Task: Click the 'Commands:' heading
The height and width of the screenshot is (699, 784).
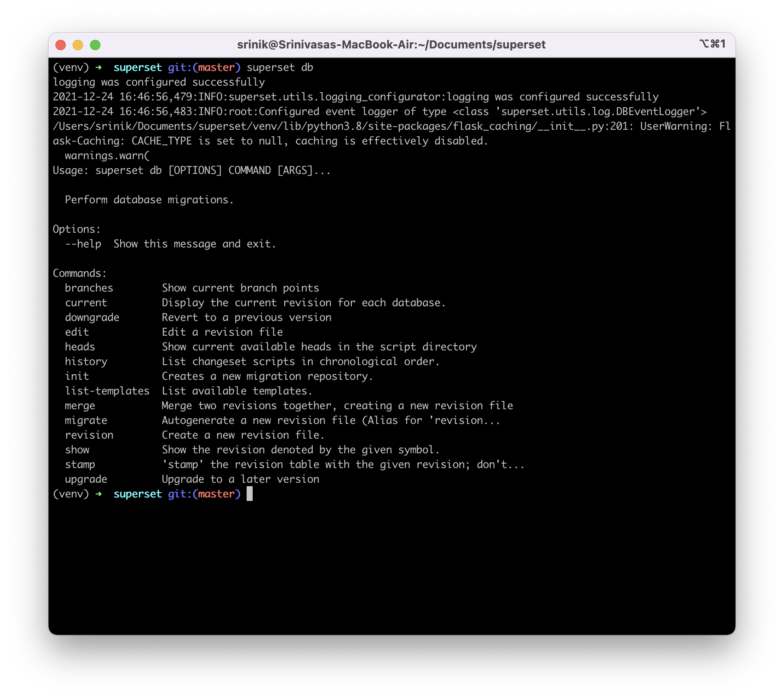Action: 80,273
